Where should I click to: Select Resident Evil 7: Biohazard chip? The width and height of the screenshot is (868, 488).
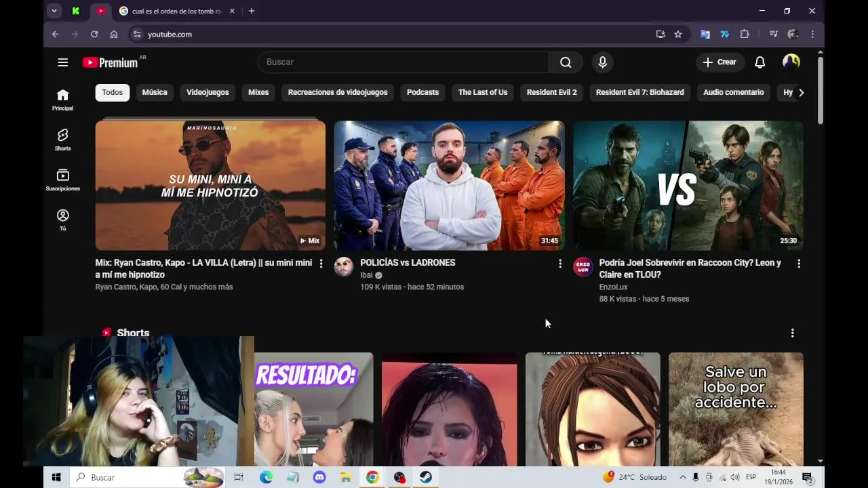coord(640,92)
